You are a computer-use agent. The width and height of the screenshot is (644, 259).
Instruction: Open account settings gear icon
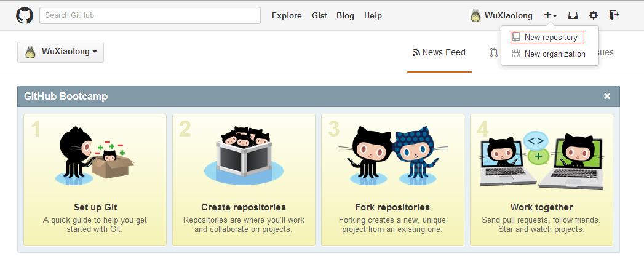coord(594,15)
